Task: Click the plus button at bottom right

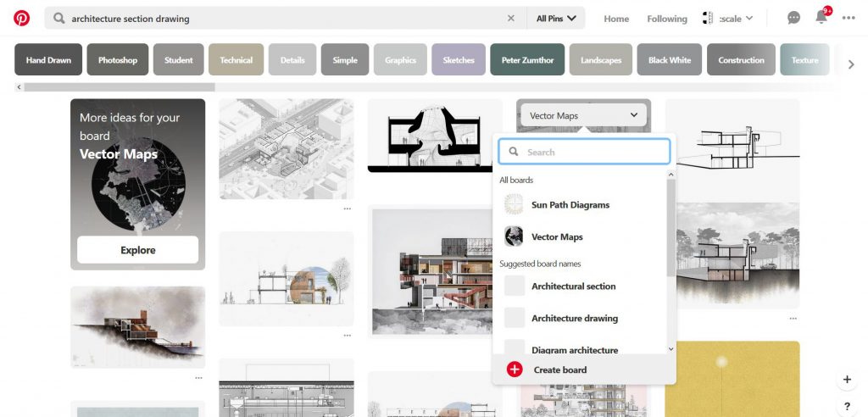Action: [847, 380]
